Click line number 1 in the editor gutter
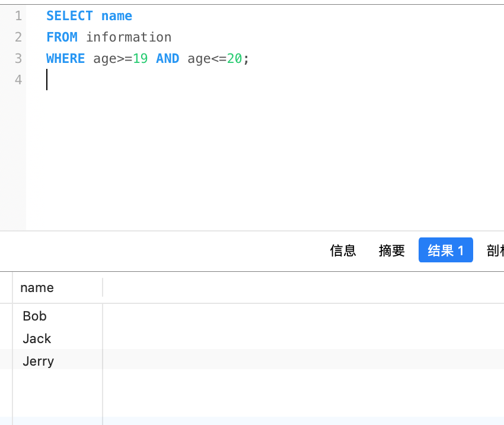Image resolution: width=504 pixels, height=425 pixels. pos(18,15)
